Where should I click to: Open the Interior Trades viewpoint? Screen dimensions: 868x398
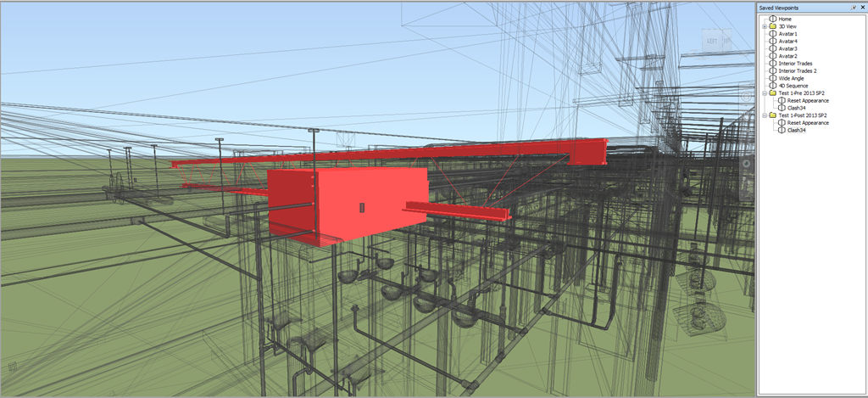795,63
